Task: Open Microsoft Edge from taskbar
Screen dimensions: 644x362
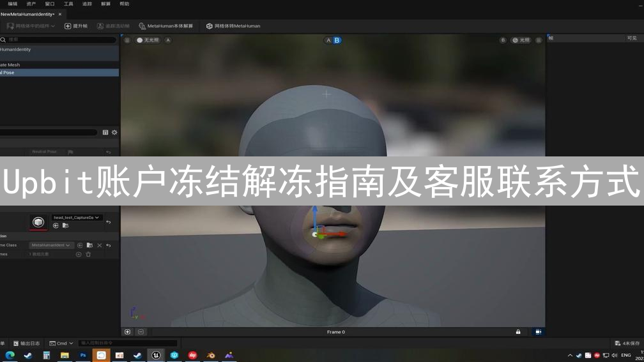Action: [x=10, y=355]
